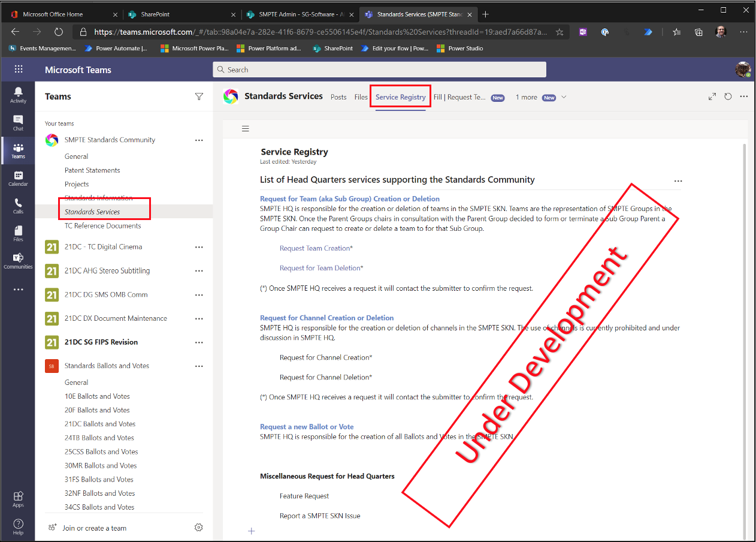Open the Files section in the left rail
Screen dimensions: 756x542
tap(18, 231)
